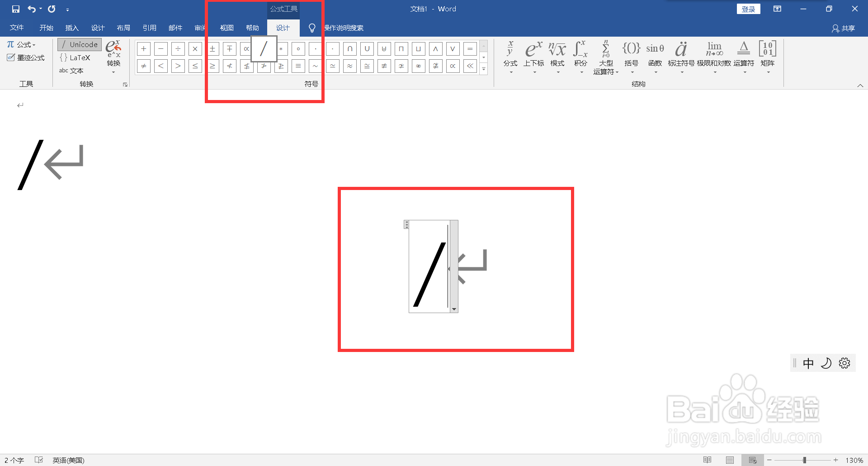The image size is (868, 466).
Task: Insert the logical or ∨ symbol
Action: click(453, 49)
